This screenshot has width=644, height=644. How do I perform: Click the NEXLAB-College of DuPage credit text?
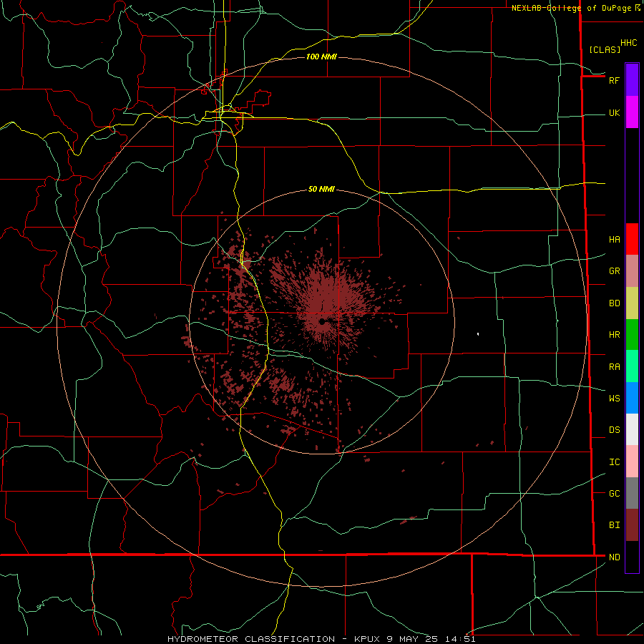[571, 8]
